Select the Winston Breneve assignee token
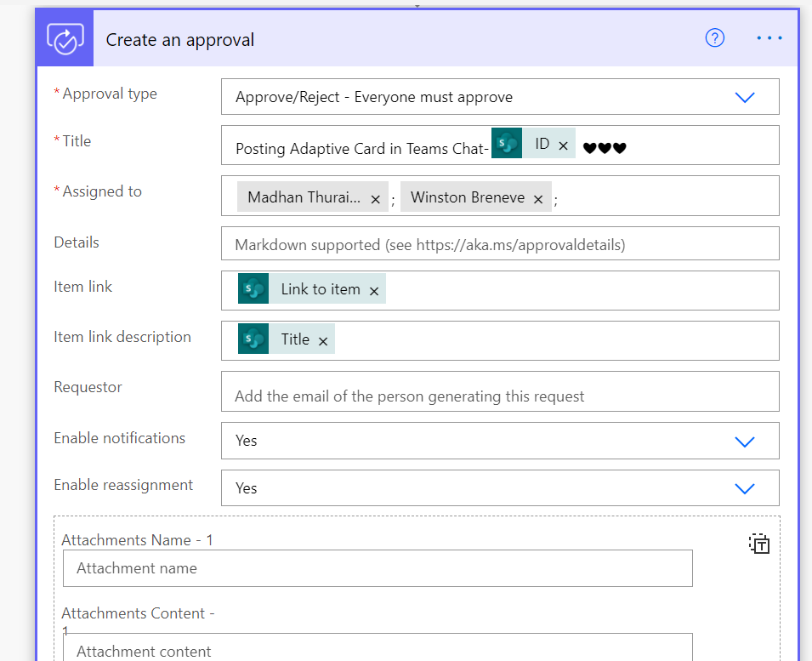The height and width of the screenshot is (661, 812). pyautogui.click(x=468, y=198)
